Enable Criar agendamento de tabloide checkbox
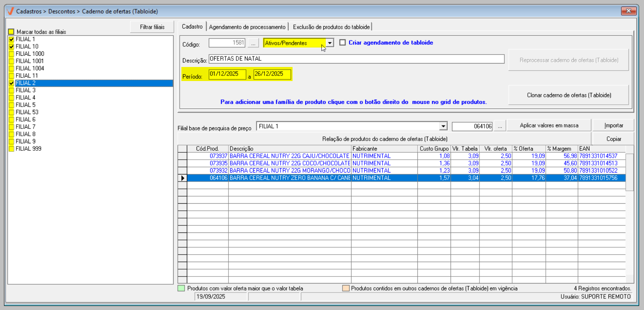This screenshot has height=310, width=644. click(x=342, y=43)
